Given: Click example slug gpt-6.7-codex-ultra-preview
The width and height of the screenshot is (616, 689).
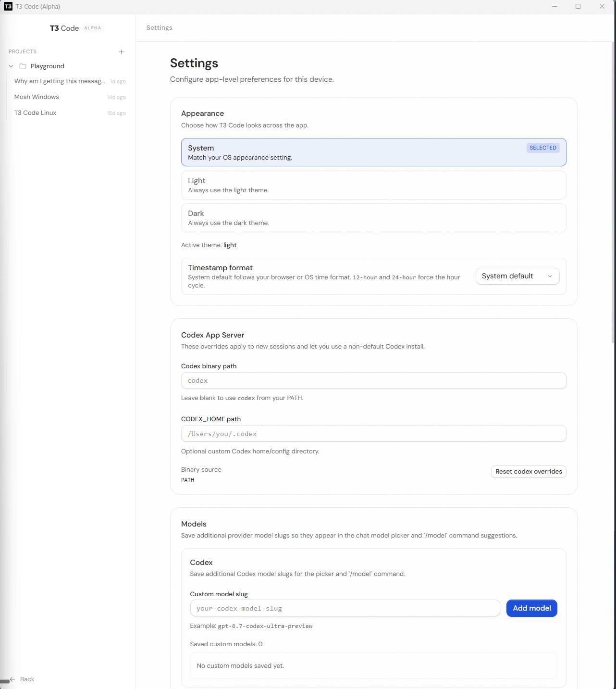Looking at the screenshot, I should (265, 626).
